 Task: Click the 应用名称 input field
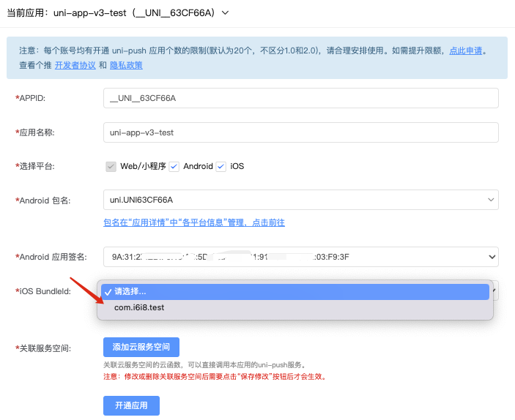click(301, 132)
